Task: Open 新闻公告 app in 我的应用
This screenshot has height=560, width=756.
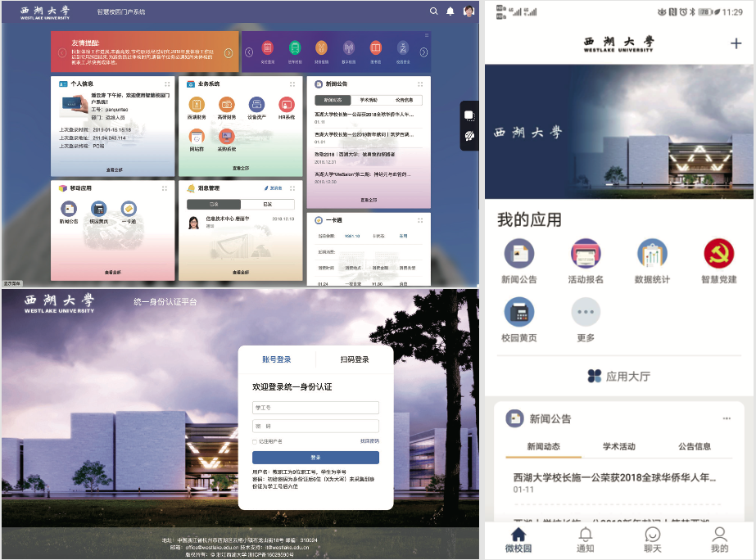Action: click(519, 254)
